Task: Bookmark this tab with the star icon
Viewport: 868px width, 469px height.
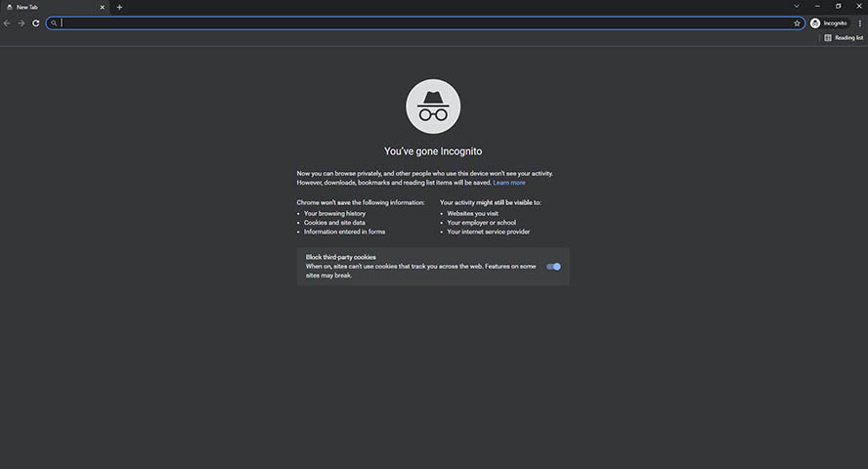Action: click(x=797, y=22)
